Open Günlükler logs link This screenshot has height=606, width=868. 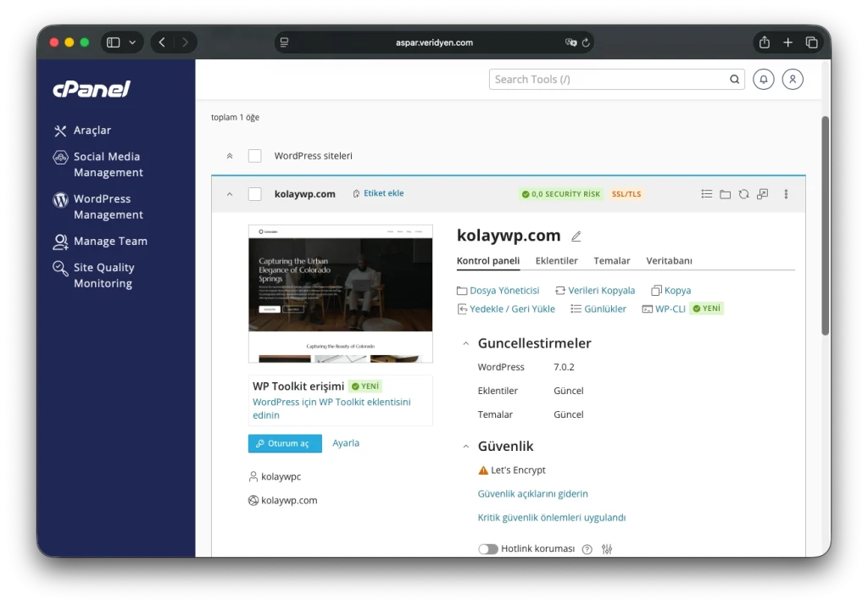(x=598, y=309)
